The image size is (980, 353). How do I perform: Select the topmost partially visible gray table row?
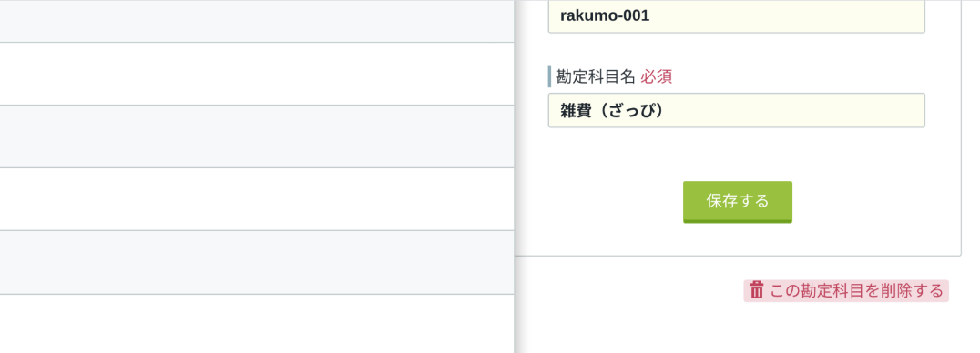[257, 21]
